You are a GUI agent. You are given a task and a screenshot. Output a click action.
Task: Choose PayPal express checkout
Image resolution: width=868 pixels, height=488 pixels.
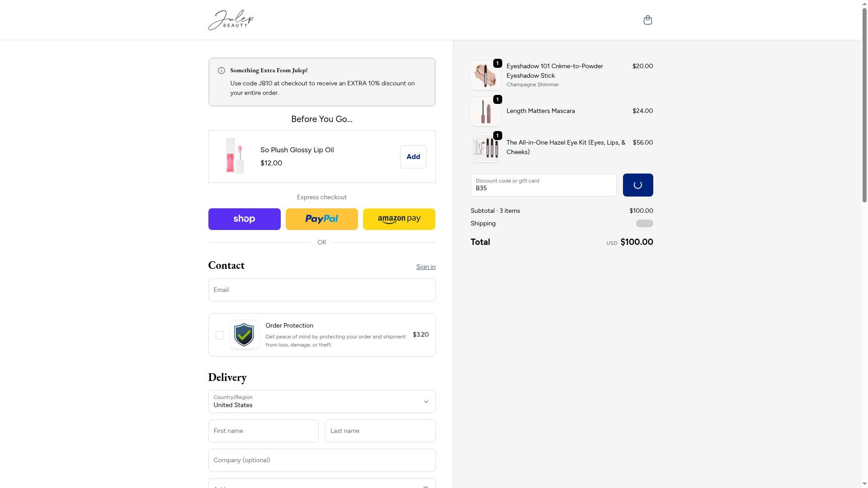click(x=321, y=219)
